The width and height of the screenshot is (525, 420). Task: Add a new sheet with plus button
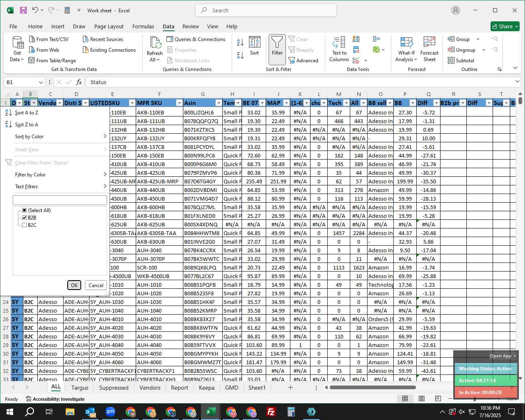click(290, 388)
